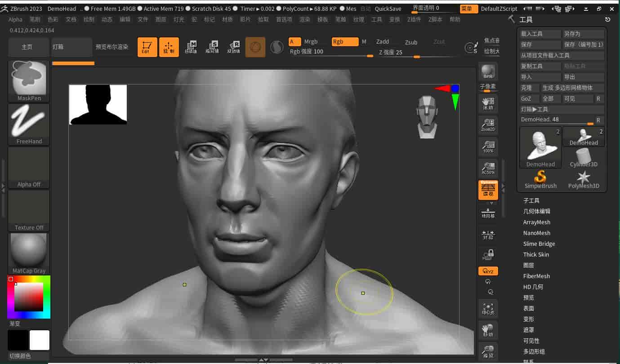
Task: Click the QuickSave button
Action: 388,9
